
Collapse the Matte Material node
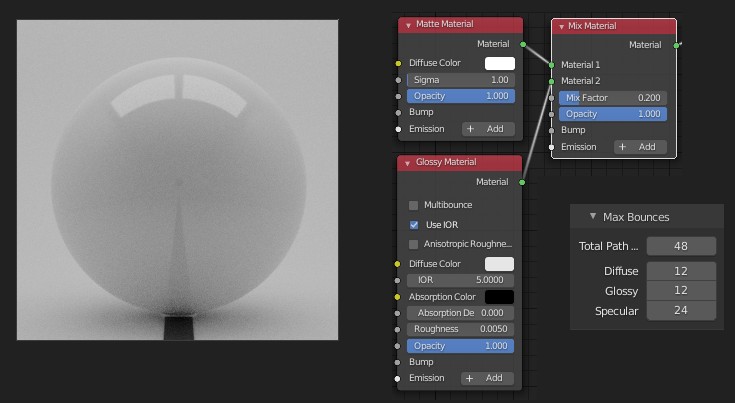[x=407, y=24]
